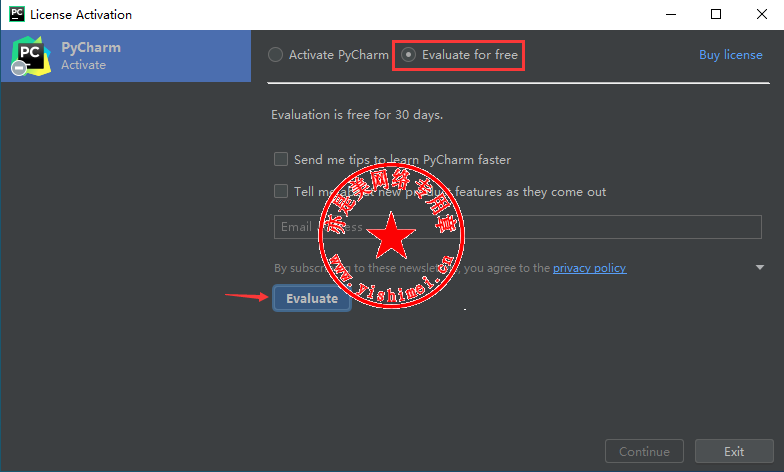Click the Exit button
784x472 pixels.
tap(734, 452)
